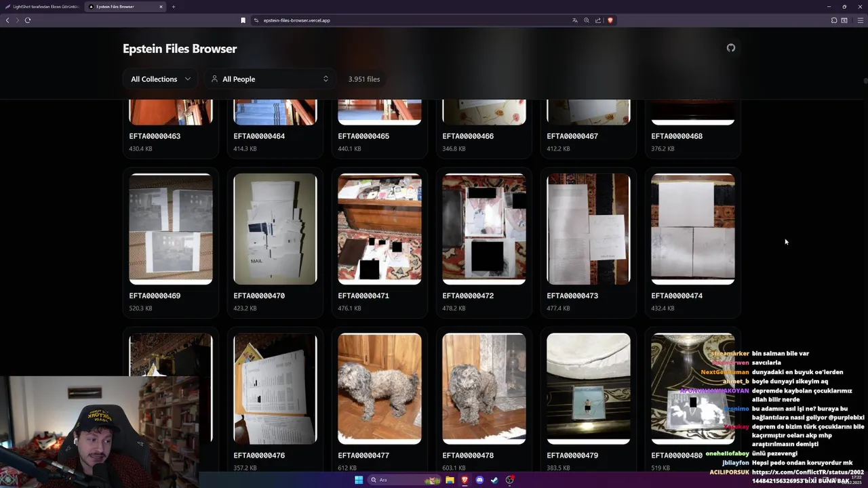Click the 3.951 files count
Viewport: 868px width, 488px height.
364,79
